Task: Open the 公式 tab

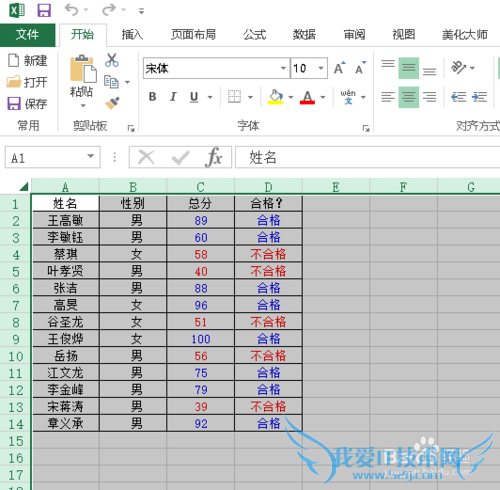Action: click(x=254, y=35)
